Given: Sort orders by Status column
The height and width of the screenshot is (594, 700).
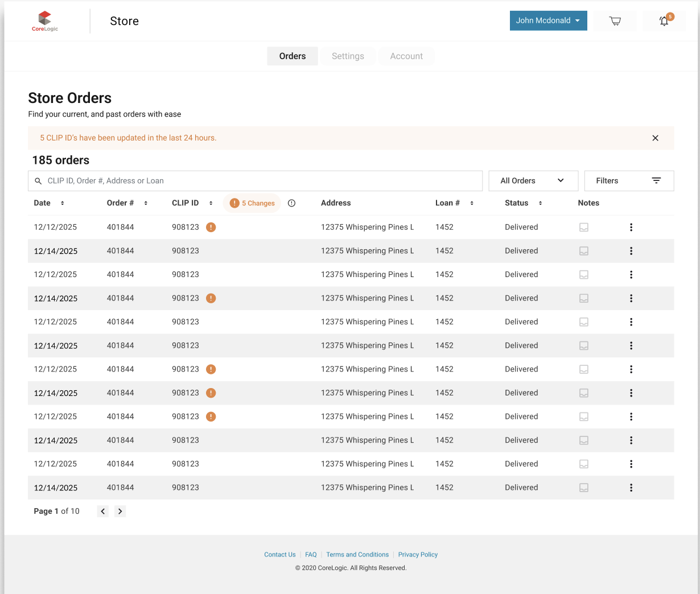Looking at the screenshot, I should 540,203.
